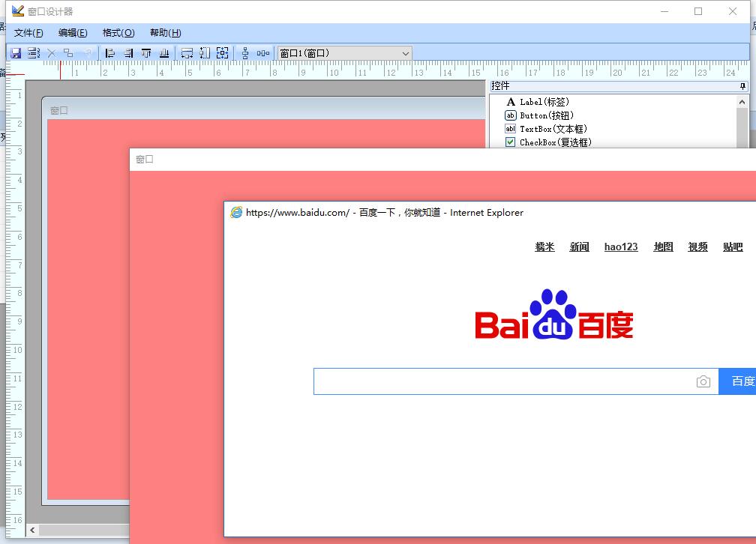Open the 视频 link on Baidu
This screenshot has height=544, width=756.
pos(697,247)
